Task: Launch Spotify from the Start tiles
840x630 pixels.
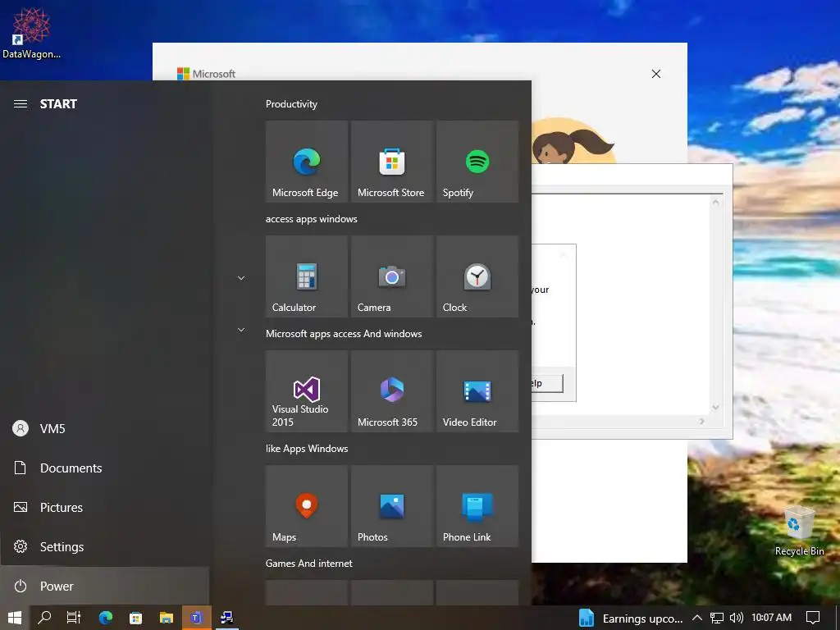Action: pos(477,162)
